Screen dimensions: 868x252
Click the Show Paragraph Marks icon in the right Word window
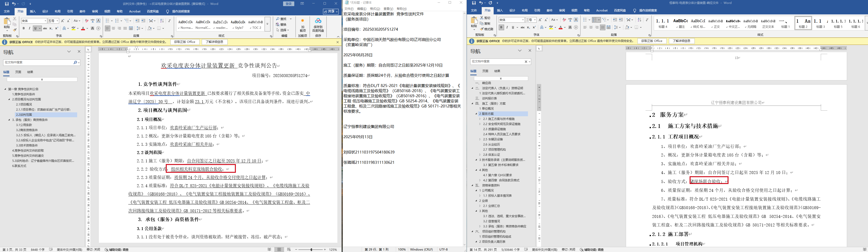pos(647,20)
